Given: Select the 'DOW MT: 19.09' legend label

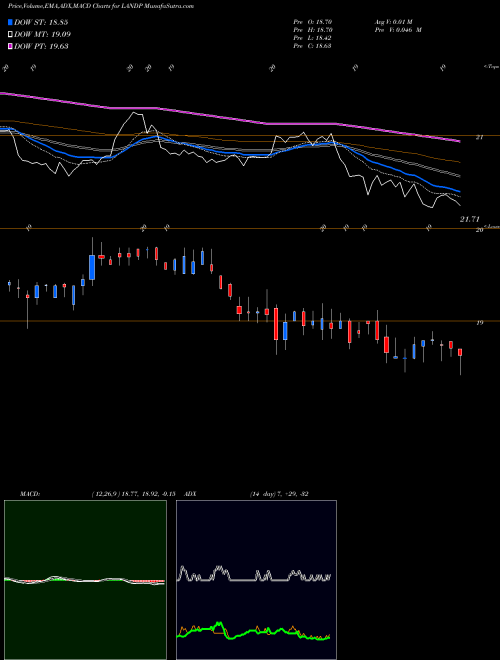Looking at the screenshot, I should click(x=42, y=35).
